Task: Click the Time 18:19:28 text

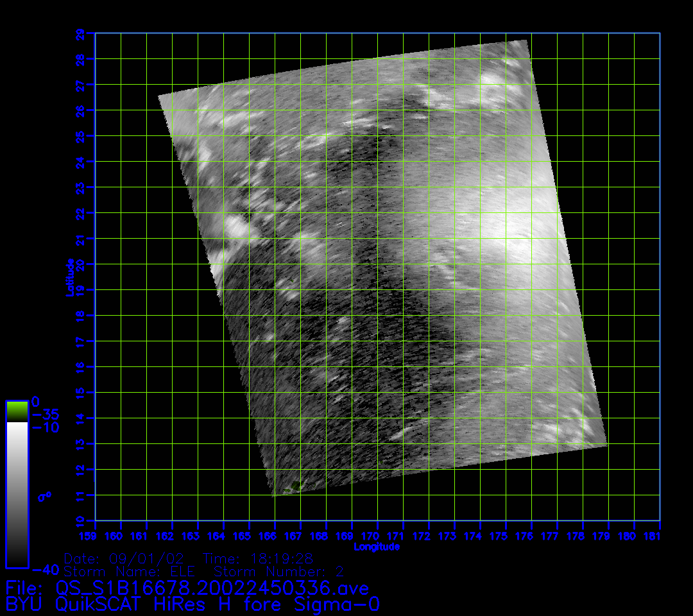Action: (257, 558)
